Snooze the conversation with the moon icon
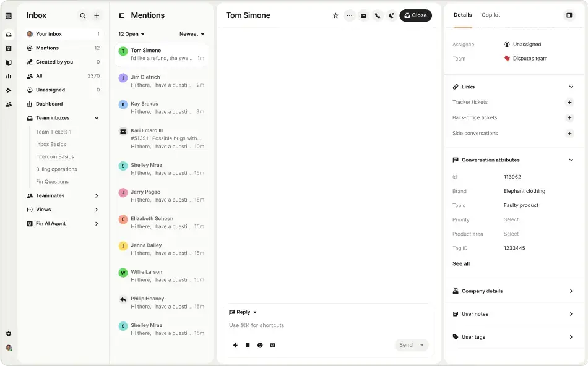588x366 pixels. 391,15
